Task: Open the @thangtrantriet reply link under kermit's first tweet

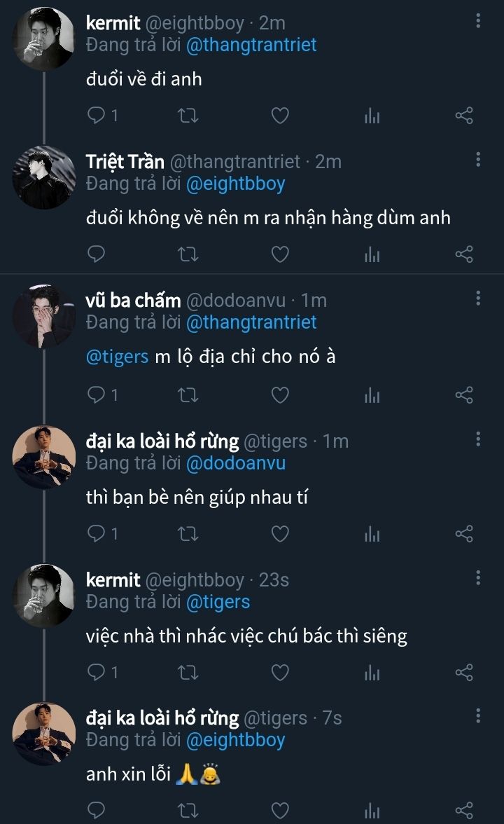Action: pyautogui.click(x=251, y=45)
